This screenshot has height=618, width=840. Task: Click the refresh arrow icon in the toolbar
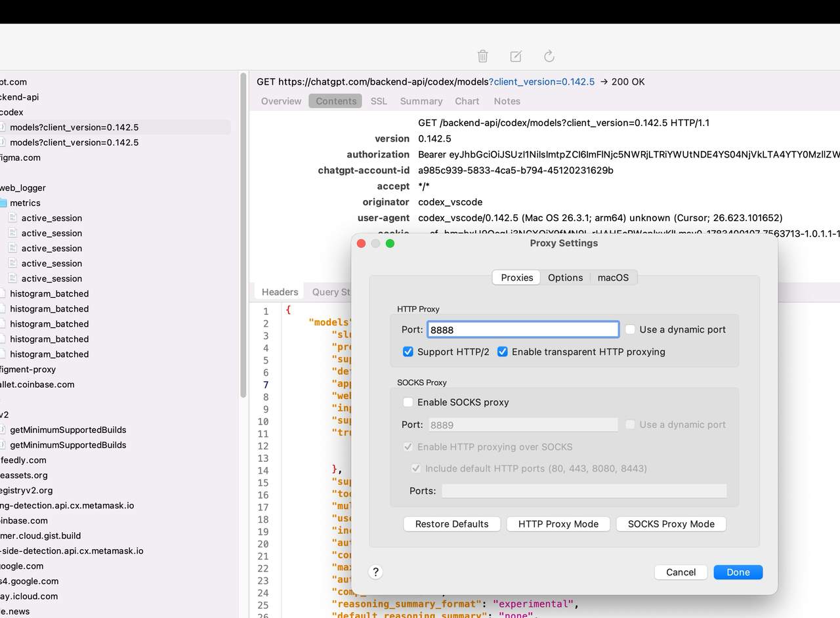click(x=549, y=56)
